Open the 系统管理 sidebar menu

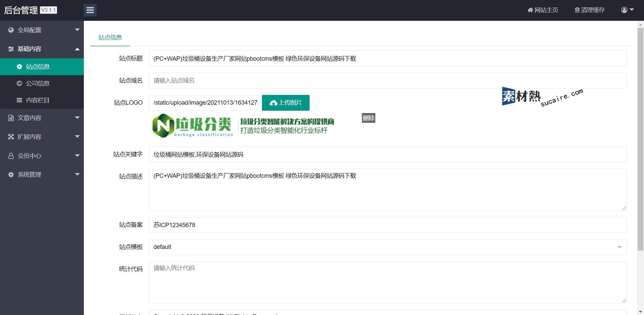[42, 174]
